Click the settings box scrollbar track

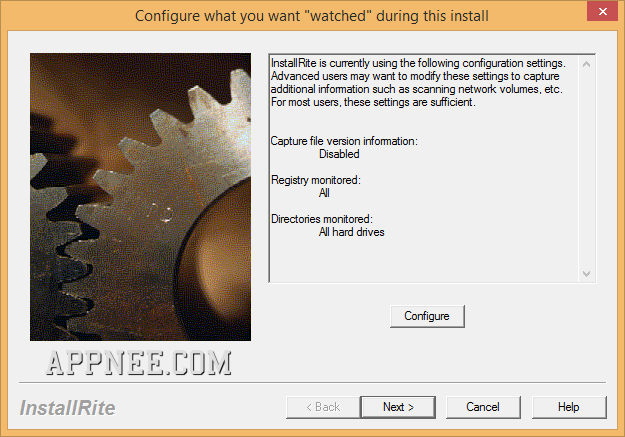586,169
